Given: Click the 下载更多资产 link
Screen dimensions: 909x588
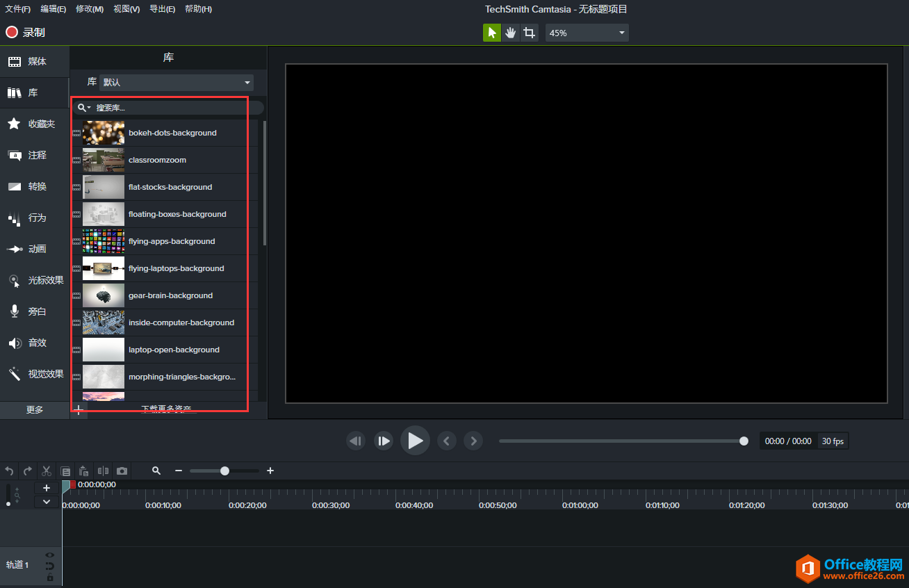Looking at the screenshot, I should click(x=166, y=410).
